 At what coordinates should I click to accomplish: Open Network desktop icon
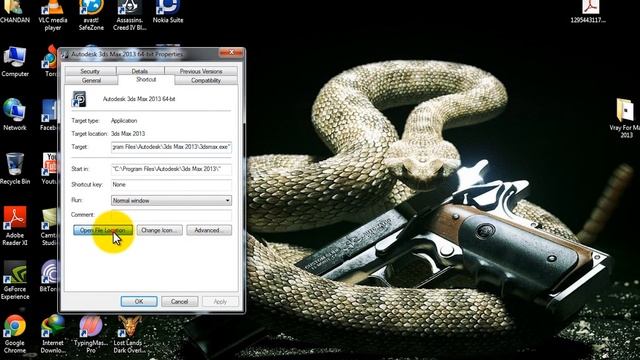[x=15, y=115]
